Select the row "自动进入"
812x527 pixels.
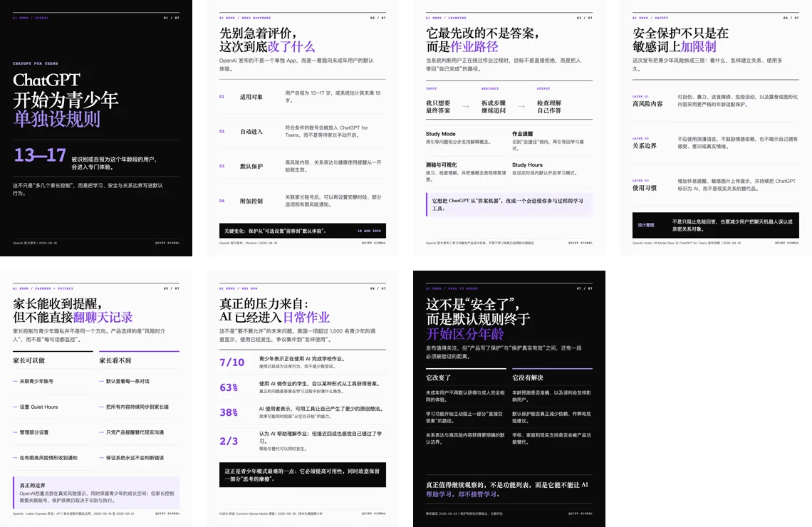pyautogui.click(x=303, y=132)
